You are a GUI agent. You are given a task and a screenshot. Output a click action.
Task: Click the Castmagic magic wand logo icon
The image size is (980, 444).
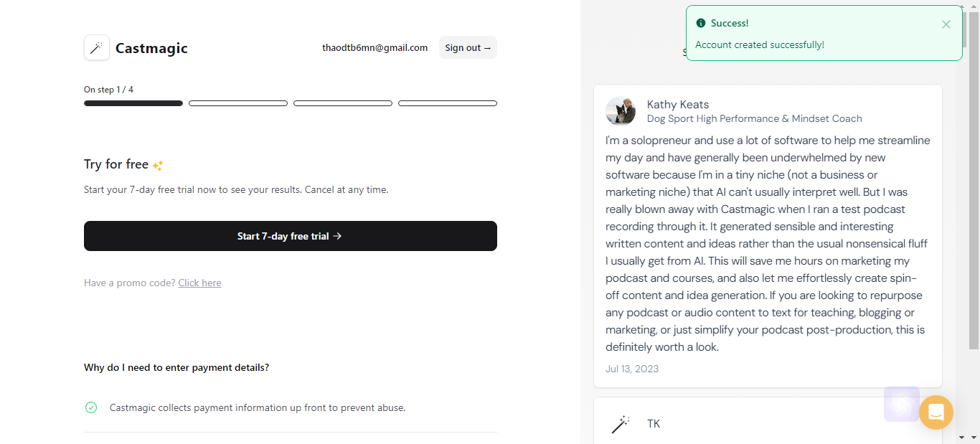[97, 48]
